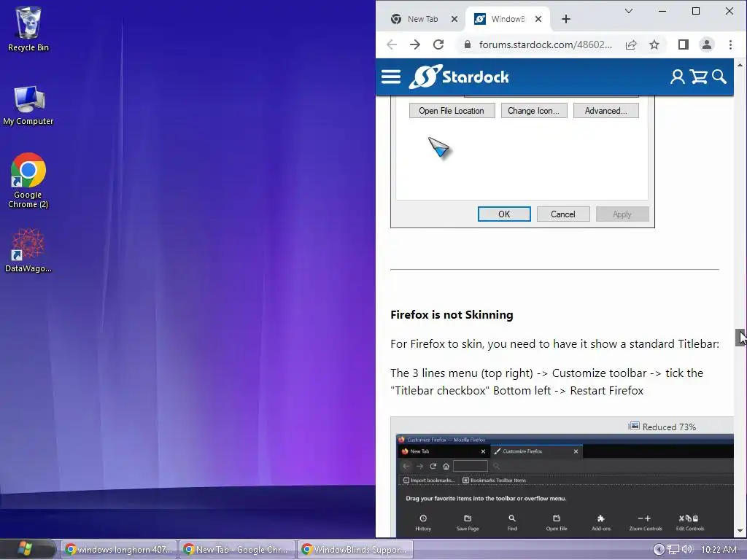Toggle the Chrome side panel
The width and height of the screenshot is (747, 560).
click(x=683, y=44)
